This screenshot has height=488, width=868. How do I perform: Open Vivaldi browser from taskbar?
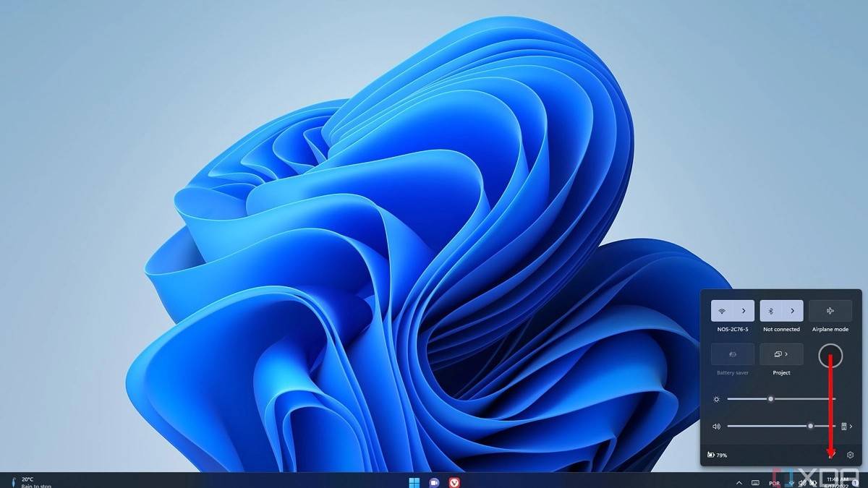454,481
